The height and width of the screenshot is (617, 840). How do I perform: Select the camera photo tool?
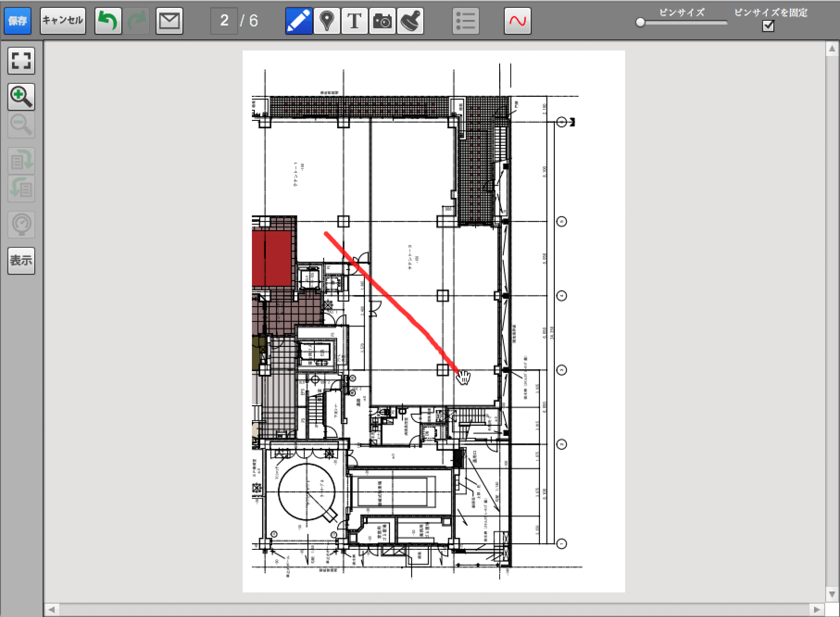point(382,21)
